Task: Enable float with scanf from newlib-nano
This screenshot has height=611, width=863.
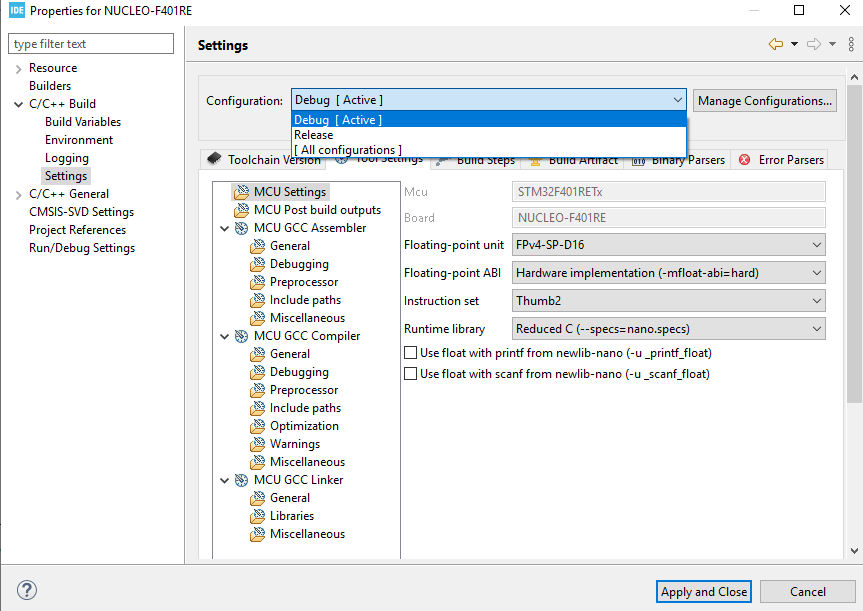Action: 411,374
